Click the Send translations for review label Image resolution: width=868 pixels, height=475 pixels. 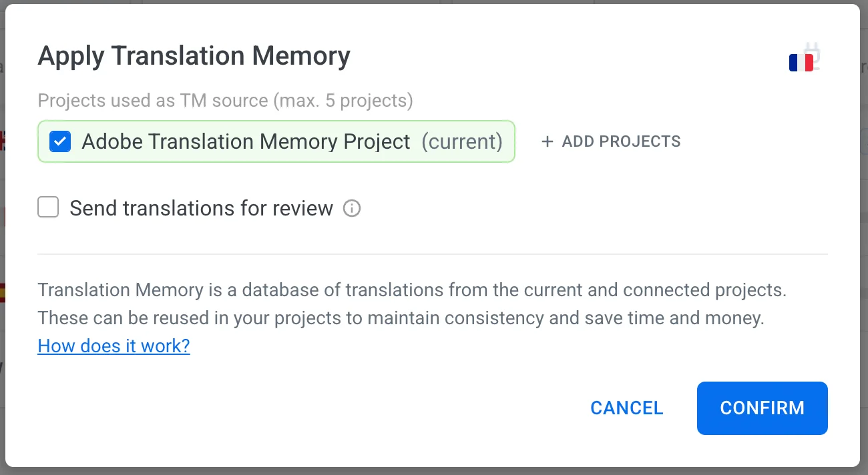[x=201, y=208]
